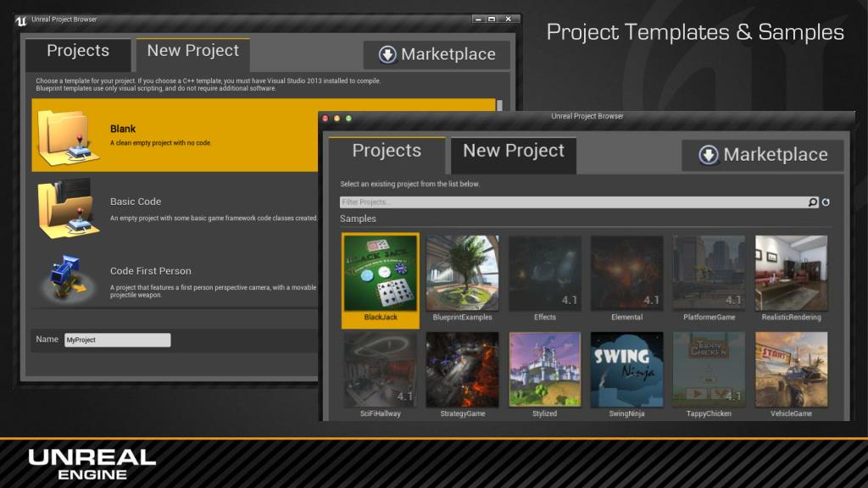Switch to Projects tab in back window

[x=78, y=54]
